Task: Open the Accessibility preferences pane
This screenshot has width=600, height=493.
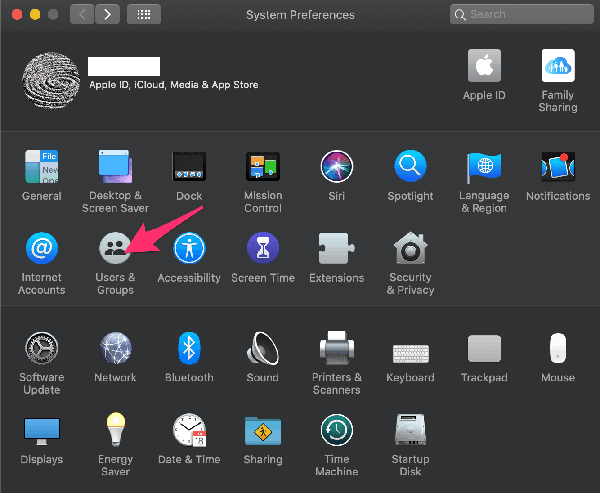Action: click(189, 248)
